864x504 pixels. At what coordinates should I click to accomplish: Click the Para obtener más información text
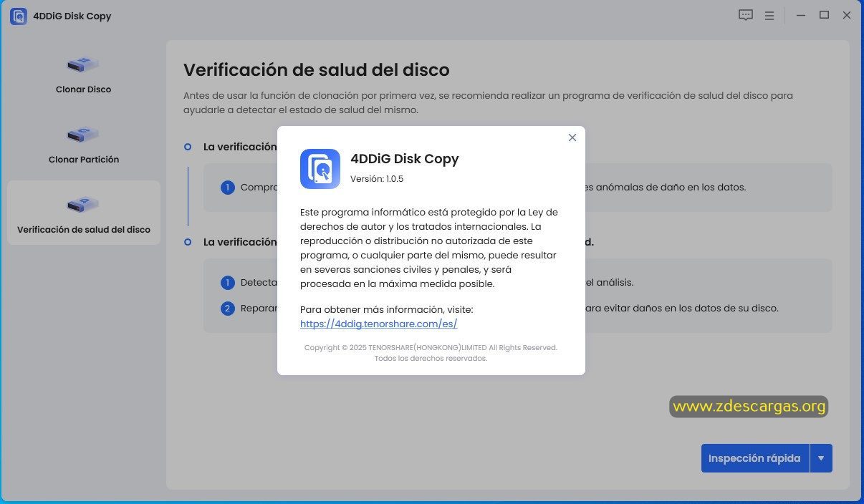[387, 309]
